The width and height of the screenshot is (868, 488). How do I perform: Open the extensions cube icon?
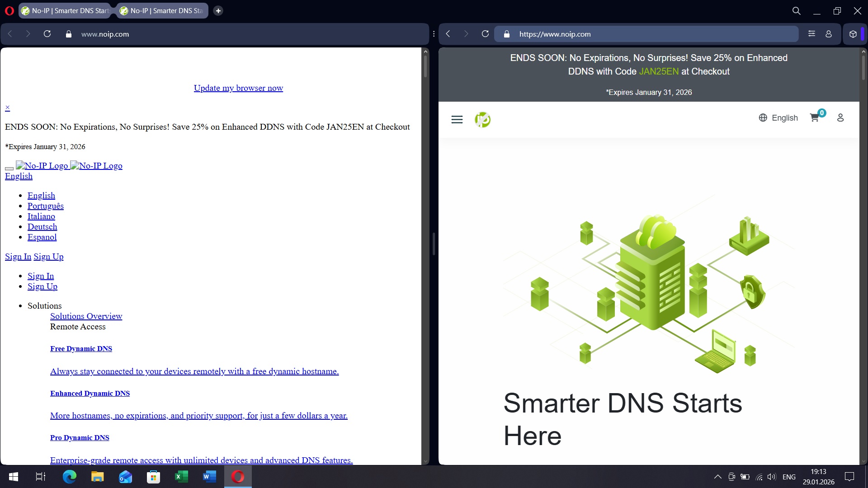point(853,34)
